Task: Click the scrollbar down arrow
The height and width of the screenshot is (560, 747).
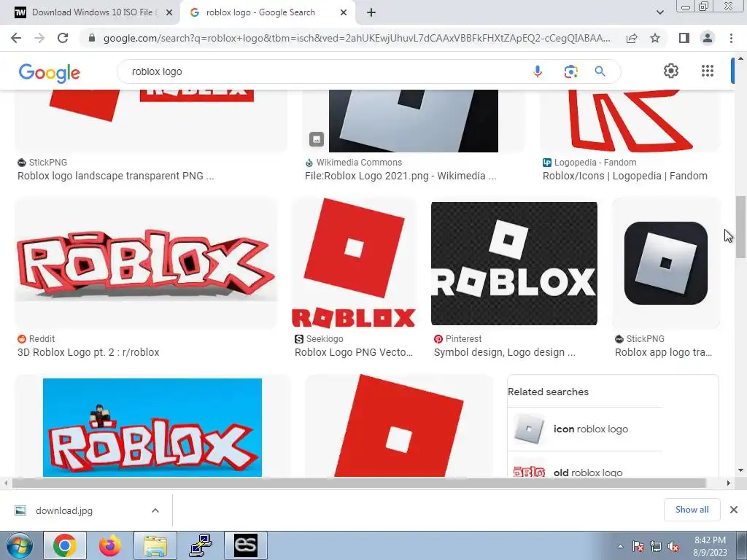Action: 740,471
